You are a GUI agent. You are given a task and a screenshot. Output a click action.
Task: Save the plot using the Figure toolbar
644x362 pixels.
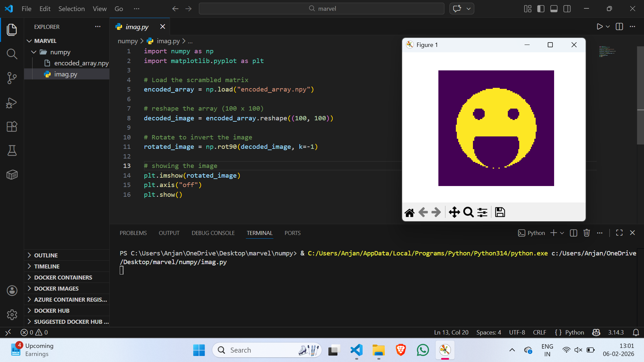(x=500, y=212)
